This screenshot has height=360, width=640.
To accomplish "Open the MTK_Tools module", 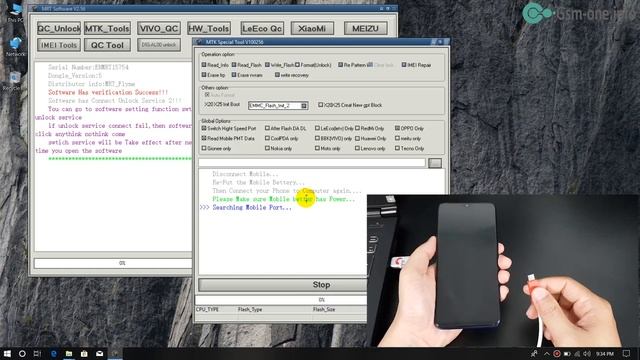I will click(107, 28).
